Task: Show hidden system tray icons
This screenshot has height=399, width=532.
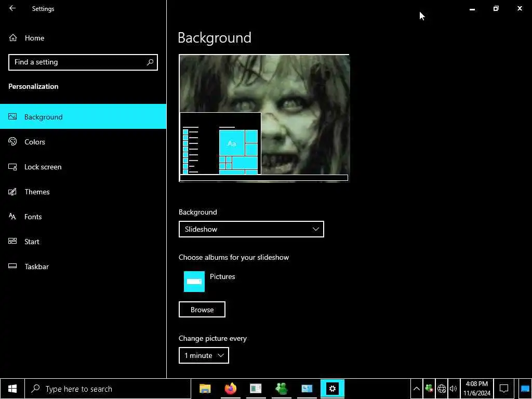Action: 417,389
